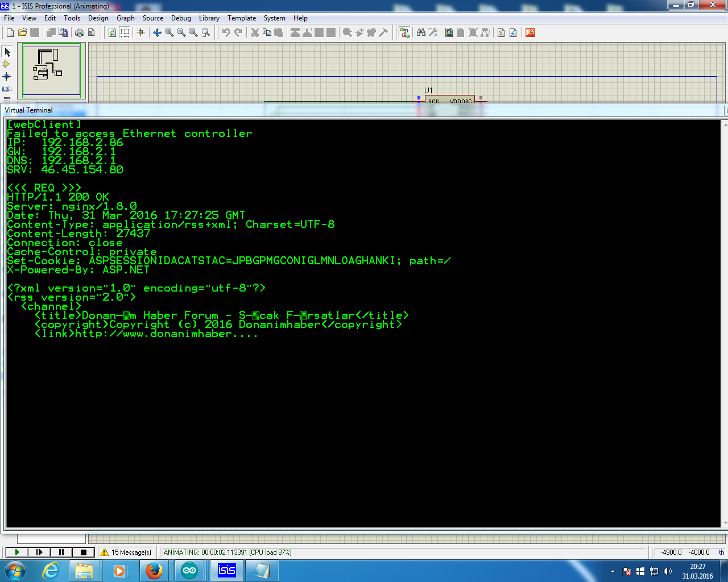Open the design explorer
Image resolution: width=728 pixels, height=582 pixels.
pos(449,33)
